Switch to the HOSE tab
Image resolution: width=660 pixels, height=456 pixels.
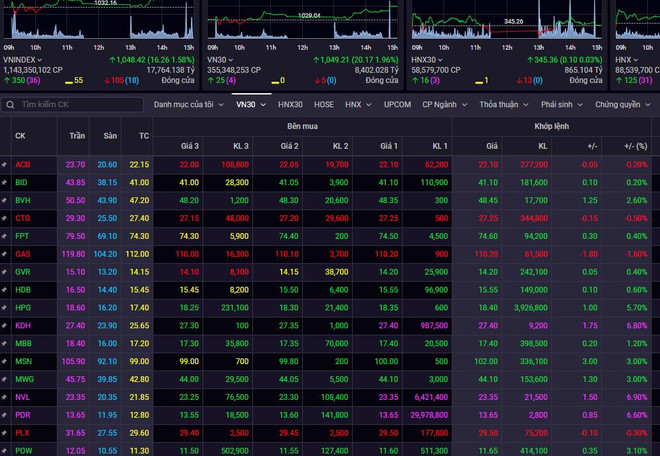click(x=324, y=104)
